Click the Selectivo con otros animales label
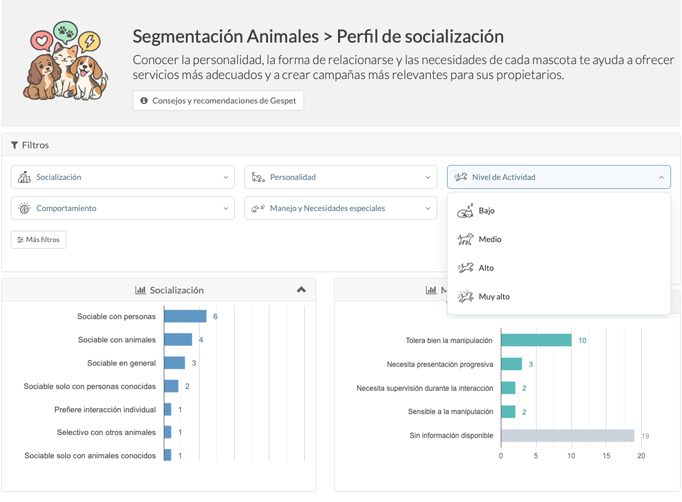682x502 pixels. [106, 432]
